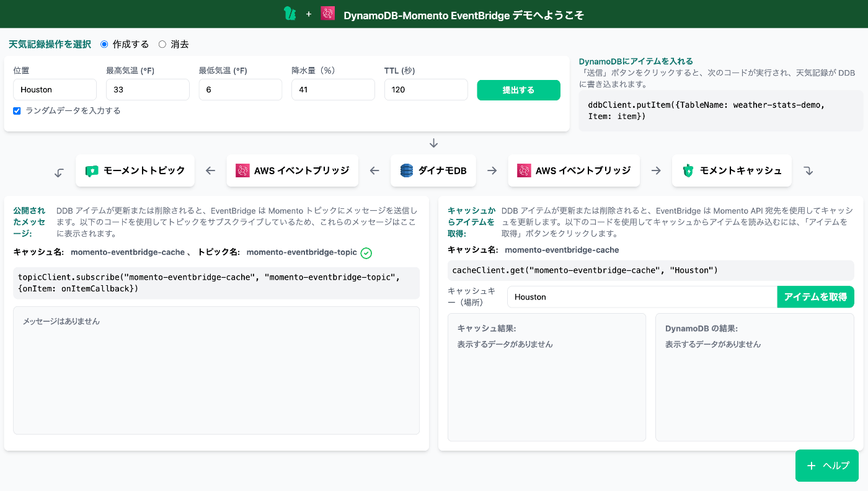
Task: Click the 提出する submit button
Action: 518,90
